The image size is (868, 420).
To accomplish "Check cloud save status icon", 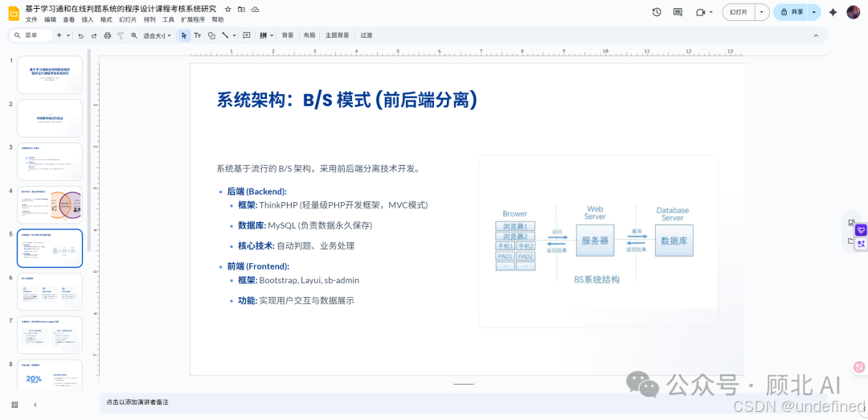I will [x=255, y=10].
